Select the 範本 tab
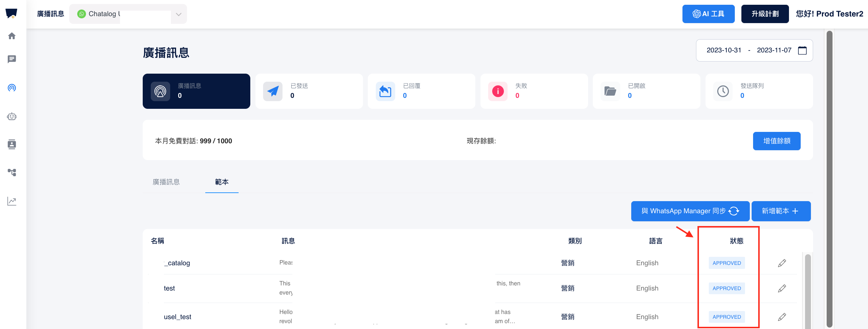Image resolution: width=868 pixels, height=329 pixels. point(222,182)
